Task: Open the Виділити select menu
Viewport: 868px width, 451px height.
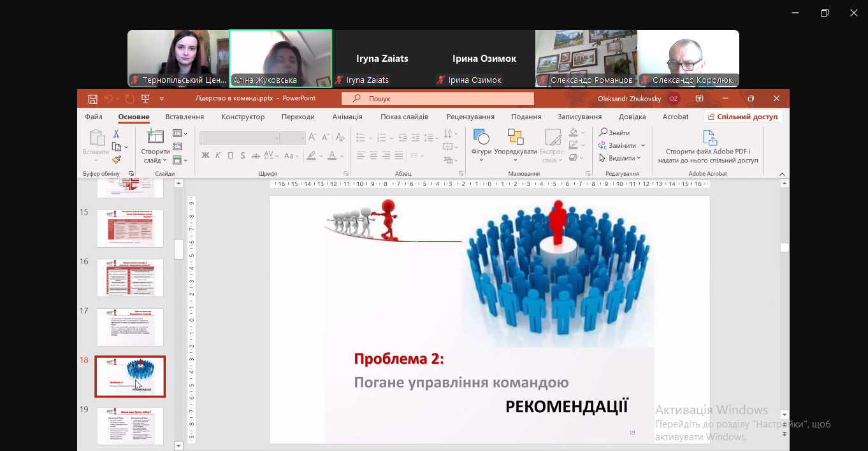Action: click(620, 158)
